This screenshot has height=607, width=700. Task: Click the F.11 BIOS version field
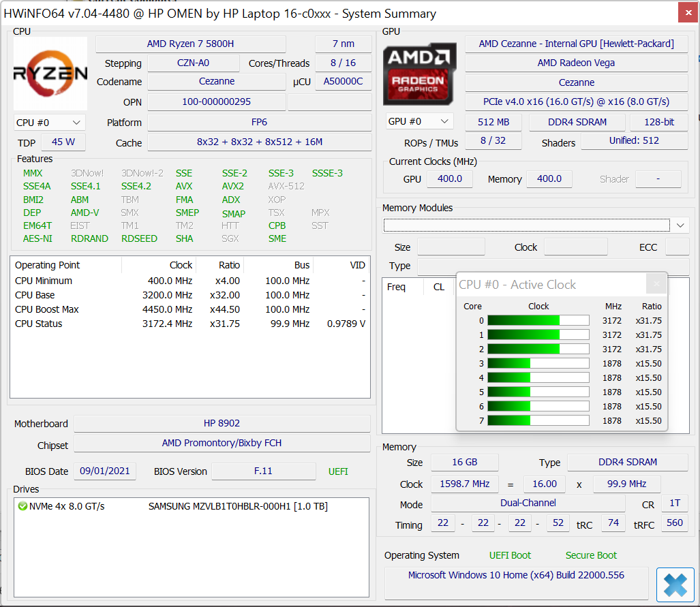[263, 471]
